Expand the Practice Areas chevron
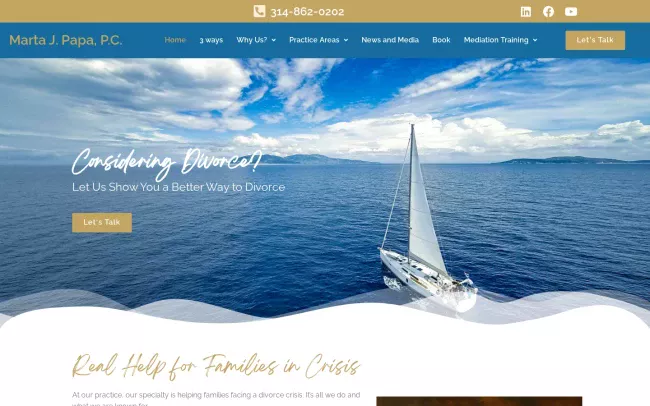The height and width of the screenshot is (406, 650). coord(346,40)
